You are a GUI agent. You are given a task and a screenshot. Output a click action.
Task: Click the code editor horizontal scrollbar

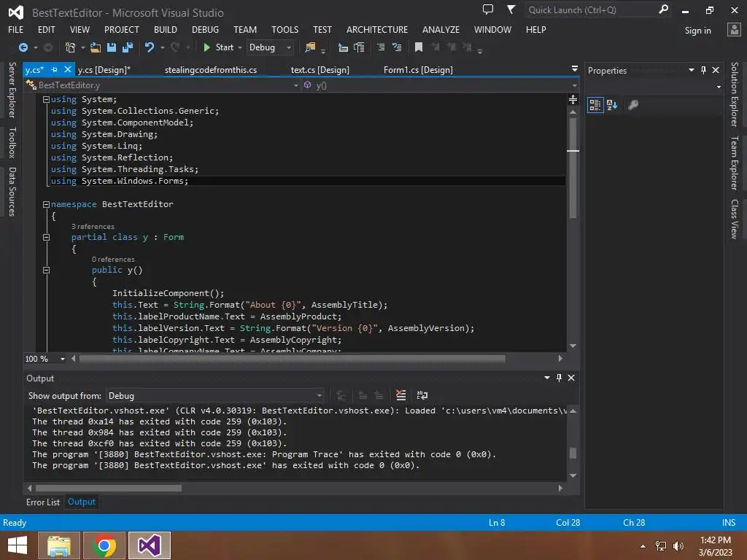click(x=292, y=359)
